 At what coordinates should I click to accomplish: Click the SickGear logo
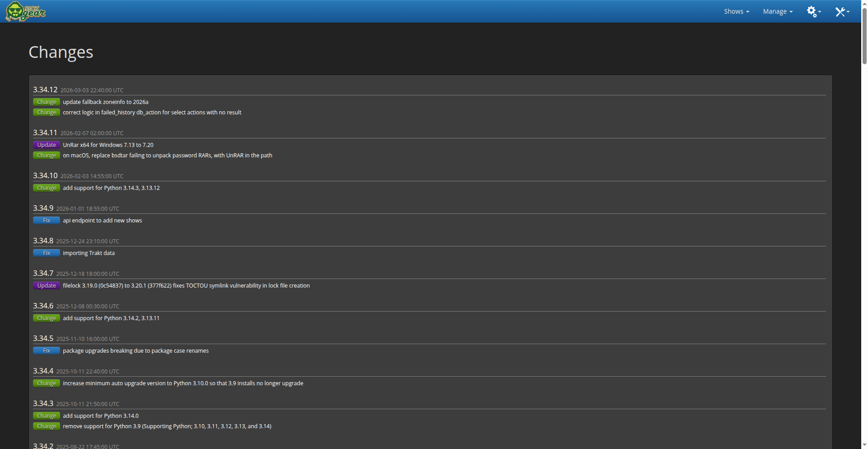[25, 11]
